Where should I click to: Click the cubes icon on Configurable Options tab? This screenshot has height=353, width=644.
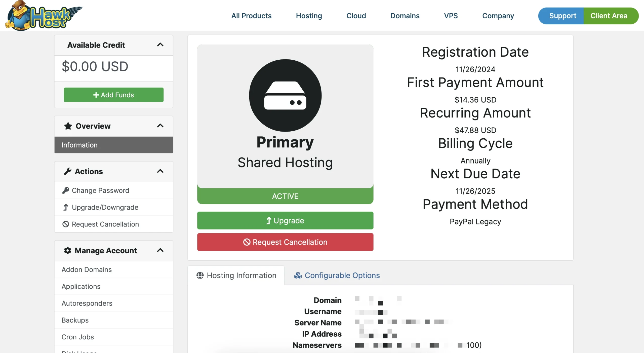click(298, 276)
